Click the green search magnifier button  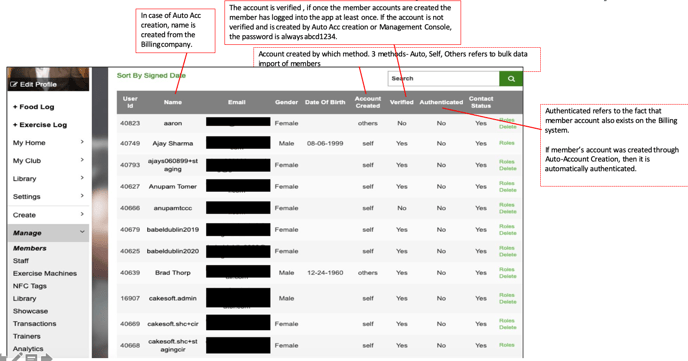[x=511, y=79]
